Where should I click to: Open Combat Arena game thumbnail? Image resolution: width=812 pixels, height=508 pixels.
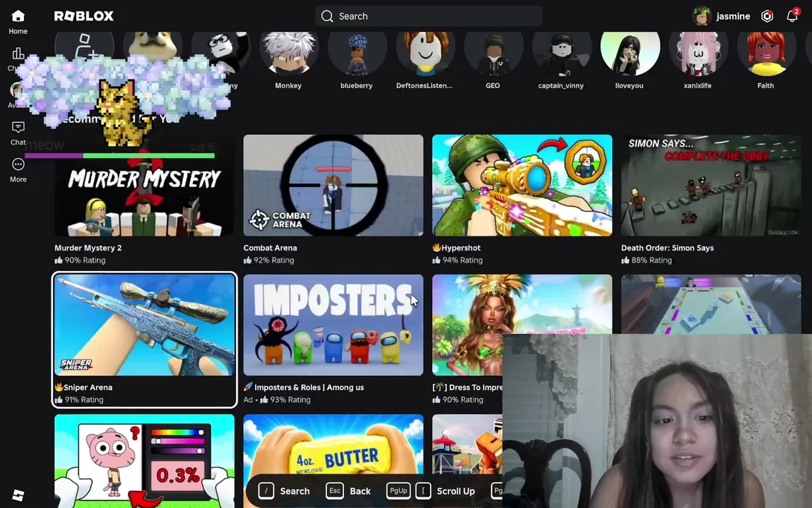point(333,186)
